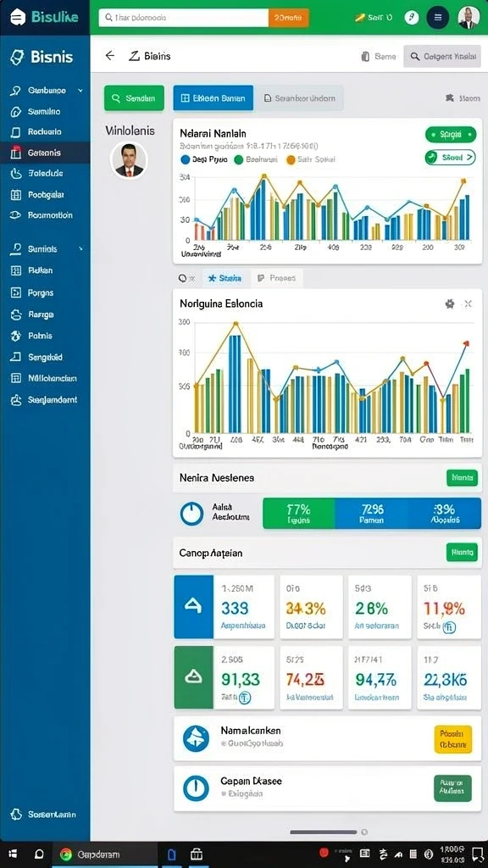Select the Foiedulde sidebar menu item
The width and height of the screenshot is (488, 868).
click(45, 173)
